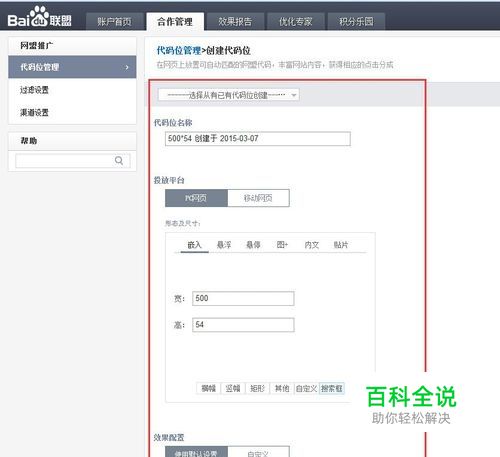Open the 效果报告 tab

pyautogui.click(x=235, y=22)
